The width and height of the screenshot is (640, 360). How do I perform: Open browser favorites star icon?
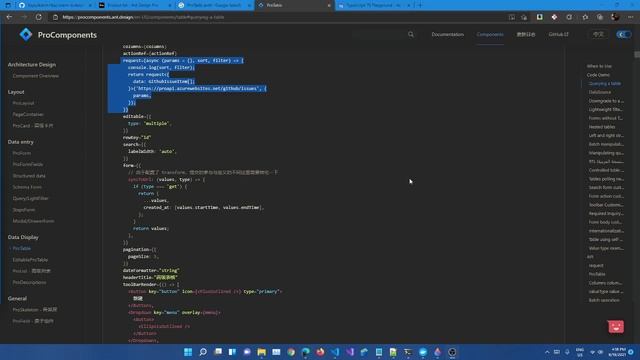pos(585,17)
